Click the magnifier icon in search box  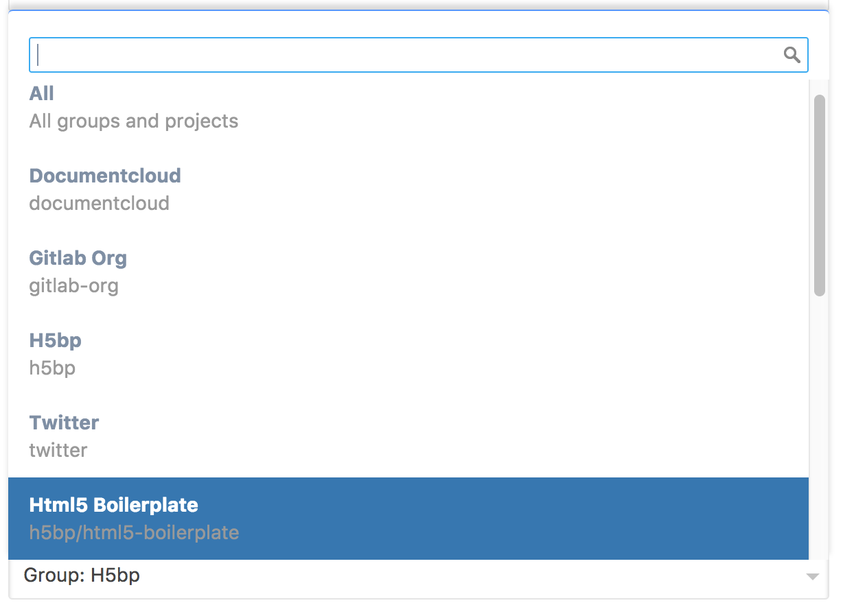click(x=792, y=55)
